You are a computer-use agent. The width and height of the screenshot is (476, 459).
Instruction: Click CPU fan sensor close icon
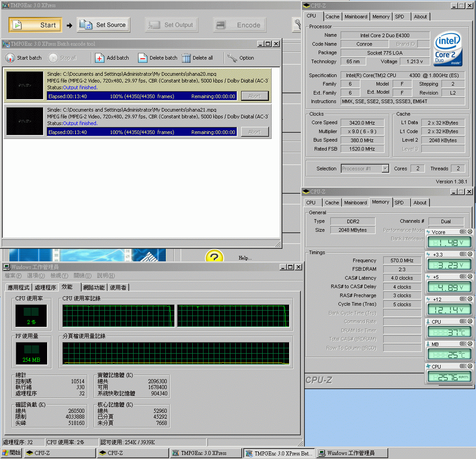[470, 366]
